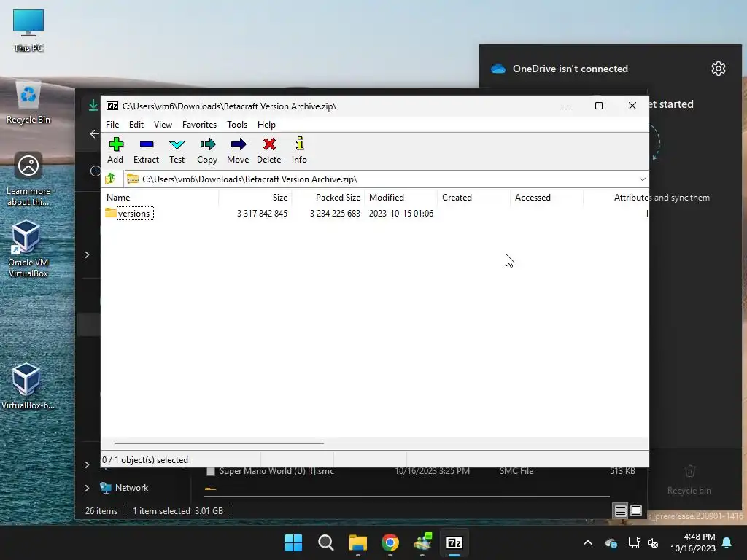Open Learn more about this picture icon

coord(28,179)
